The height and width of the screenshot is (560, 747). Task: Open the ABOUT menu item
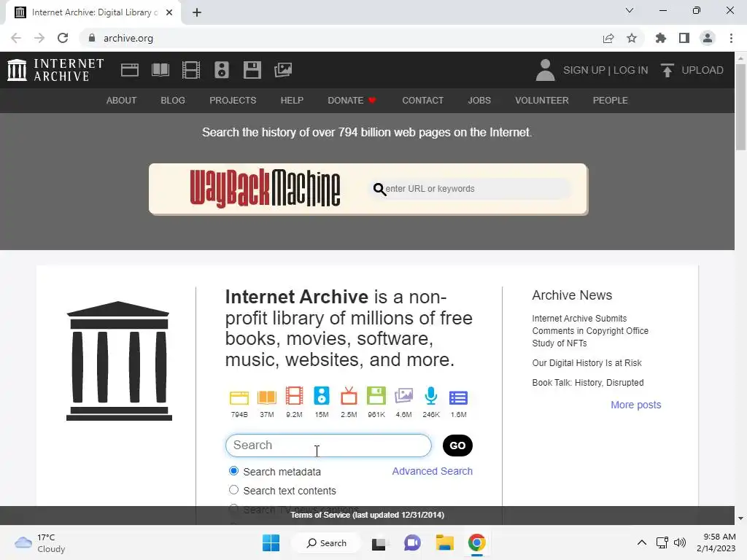[122, 101]
